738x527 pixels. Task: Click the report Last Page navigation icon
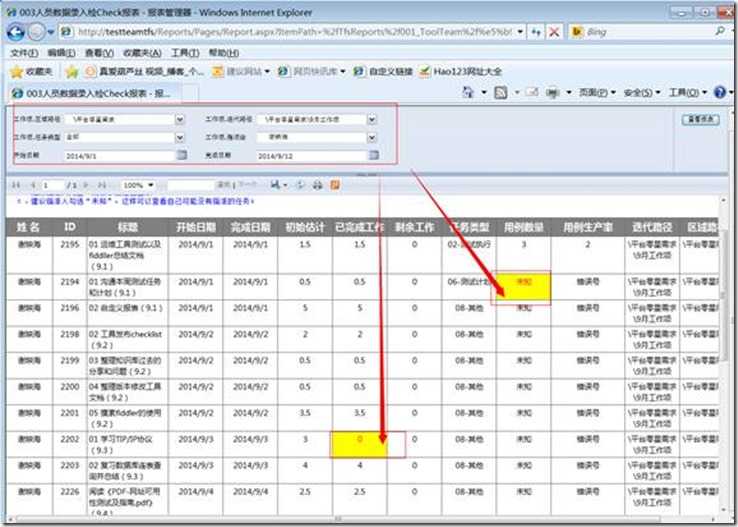click(x=102, y=185)
